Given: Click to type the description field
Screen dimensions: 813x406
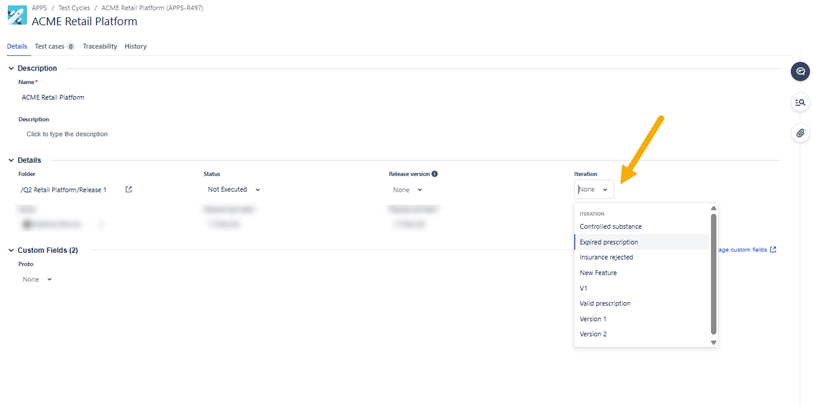Looking at the screenshot, I should (x=67, y=134).
